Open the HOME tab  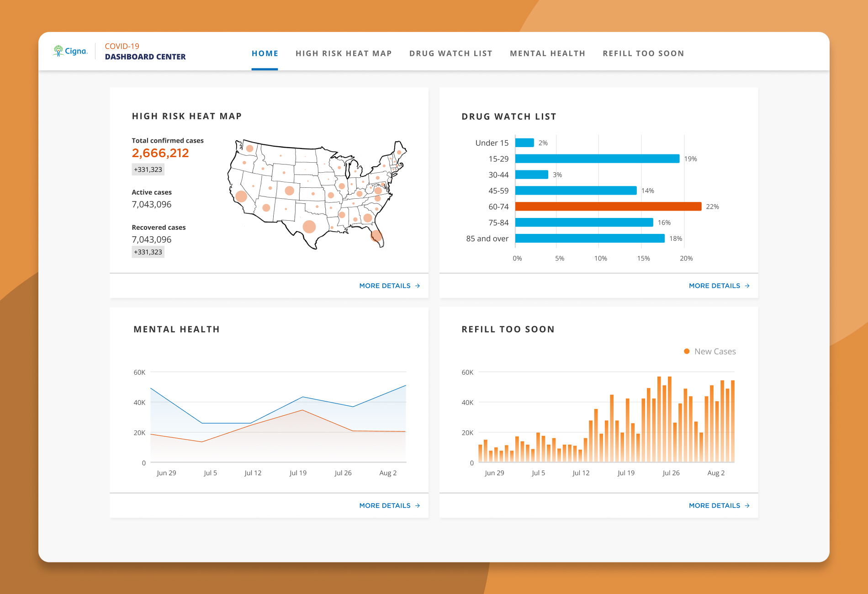[x=265, y=53]
